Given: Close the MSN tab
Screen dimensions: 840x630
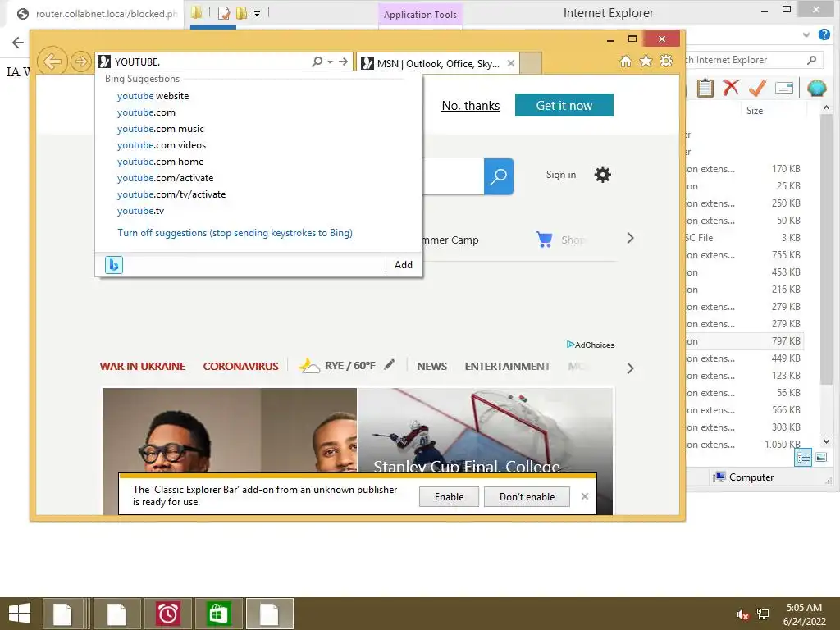Looking at the screenshot, I should click(x=511, y=63).
